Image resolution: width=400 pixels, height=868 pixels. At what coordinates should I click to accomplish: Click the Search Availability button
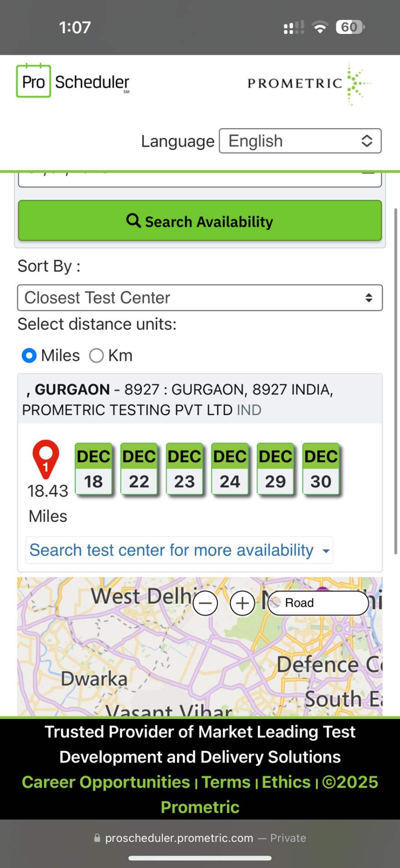click(x=200, y=221)
